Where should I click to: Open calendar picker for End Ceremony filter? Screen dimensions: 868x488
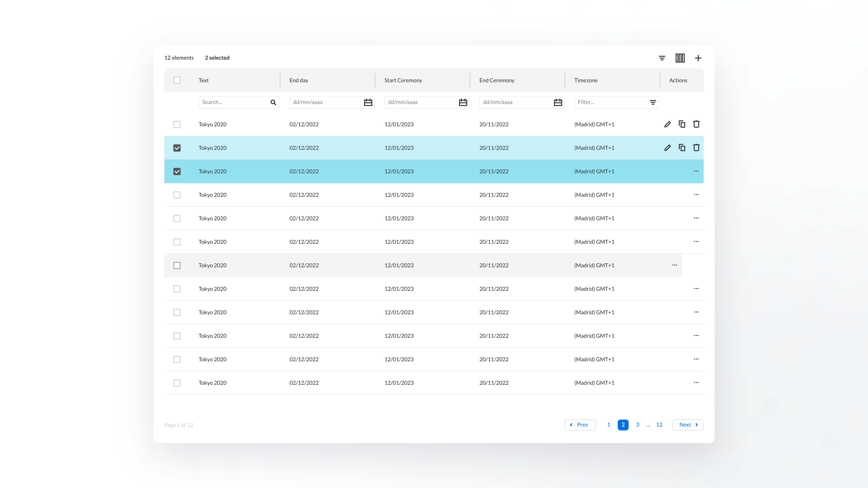[558, 102]
